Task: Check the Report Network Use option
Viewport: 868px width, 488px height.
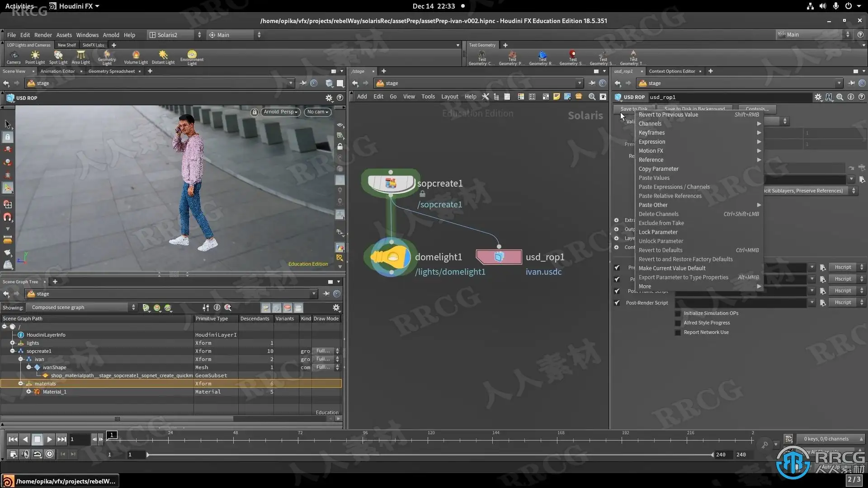Action: (x=678, y=333)
